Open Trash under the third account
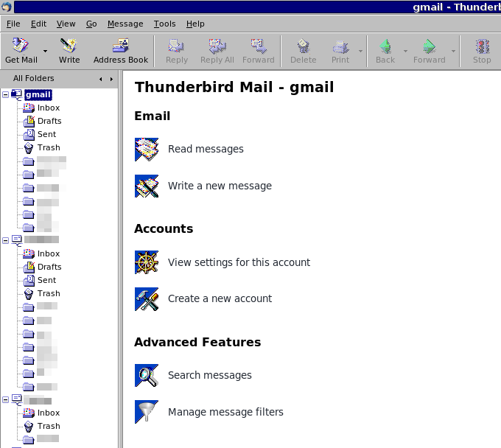This screenshot has height=448, width=501. 49,426
